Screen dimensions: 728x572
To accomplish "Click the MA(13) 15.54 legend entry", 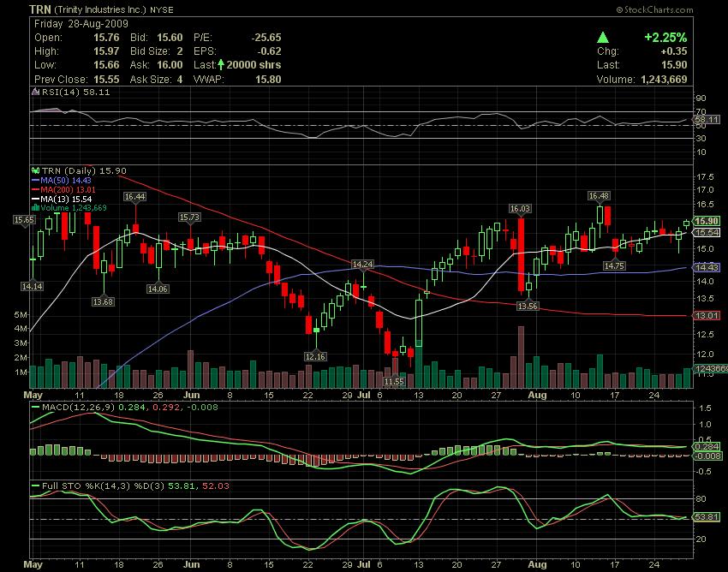I will point(66,200).
